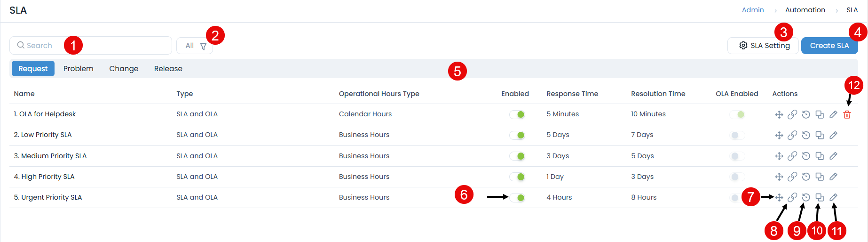The width and height of the screenshot is (868, 242).
Task: Open the Change tab
Action: tap(124, 69)
